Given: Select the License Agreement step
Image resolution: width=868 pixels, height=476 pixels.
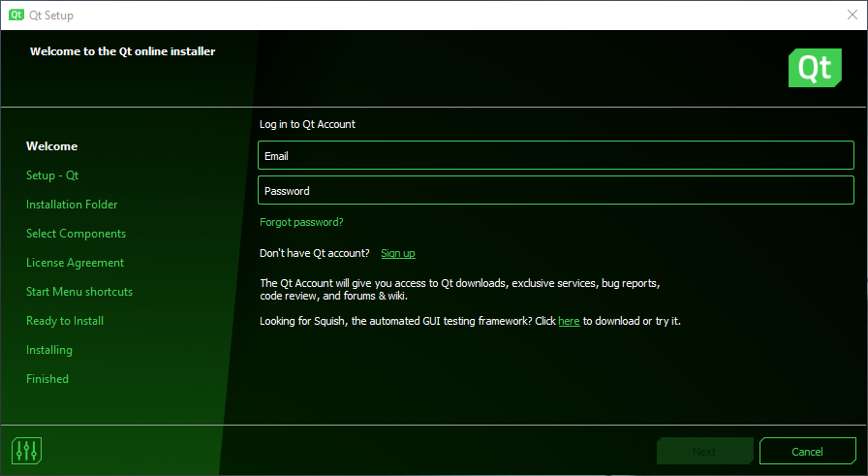Looking at the screenshot, I should 75,263.
